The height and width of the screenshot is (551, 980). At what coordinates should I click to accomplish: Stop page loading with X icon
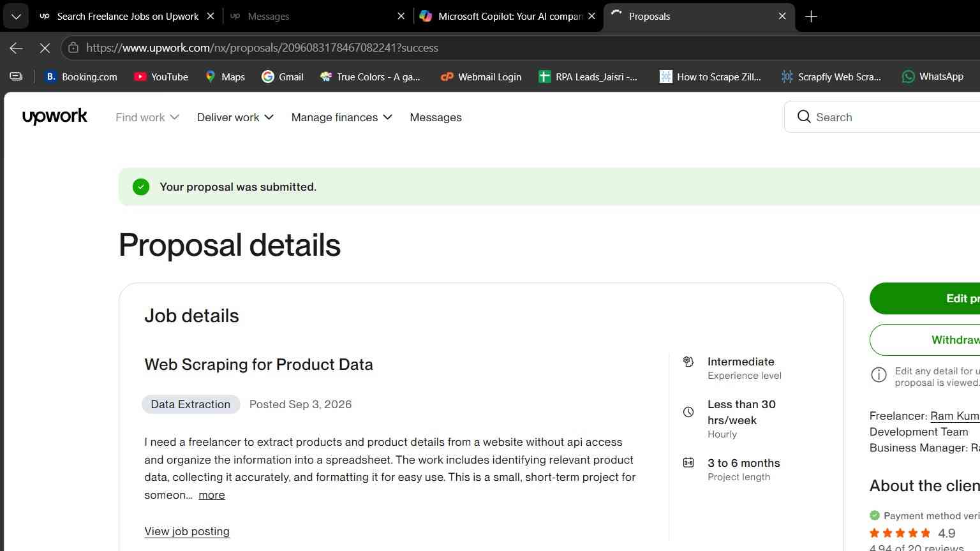click(x=45, y=48)
